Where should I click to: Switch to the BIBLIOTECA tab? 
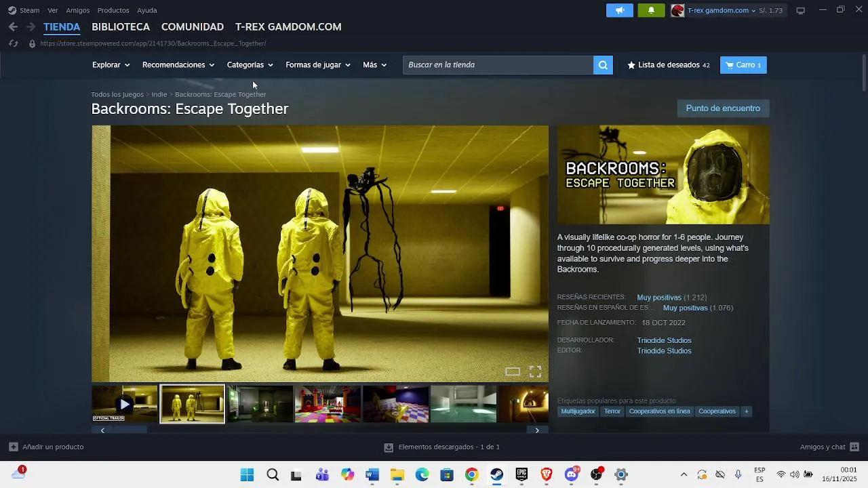click(121, 27)
